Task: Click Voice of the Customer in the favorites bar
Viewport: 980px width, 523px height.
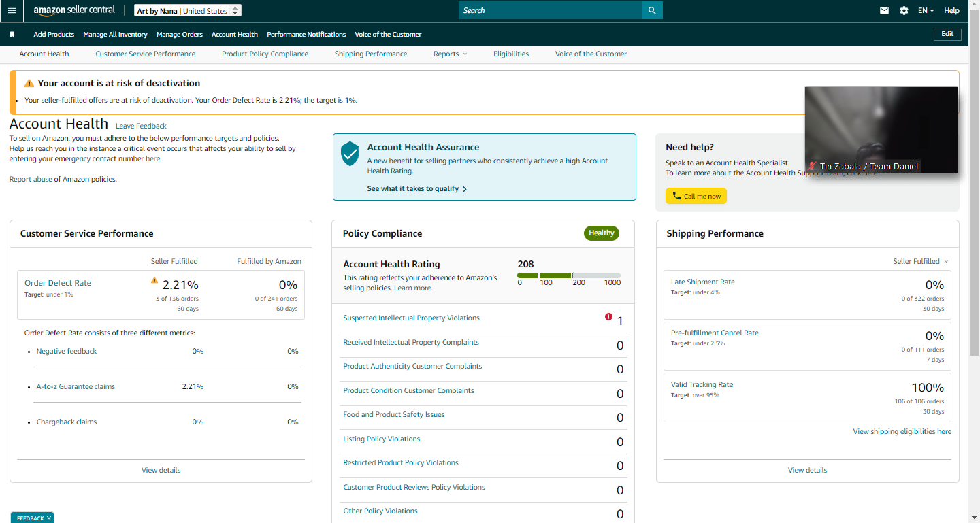Action: point(388,34)
